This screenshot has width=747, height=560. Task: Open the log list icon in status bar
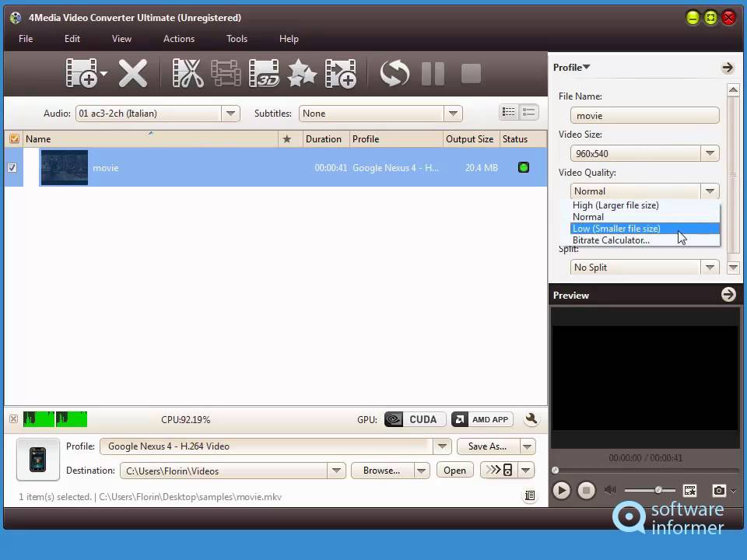[529, 495]
